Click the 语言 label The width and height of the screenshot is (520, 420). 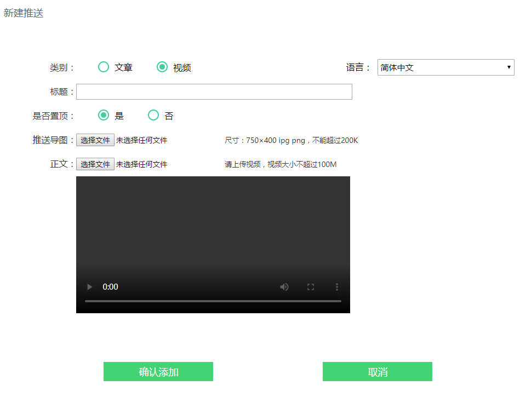[x=358, y=67]
